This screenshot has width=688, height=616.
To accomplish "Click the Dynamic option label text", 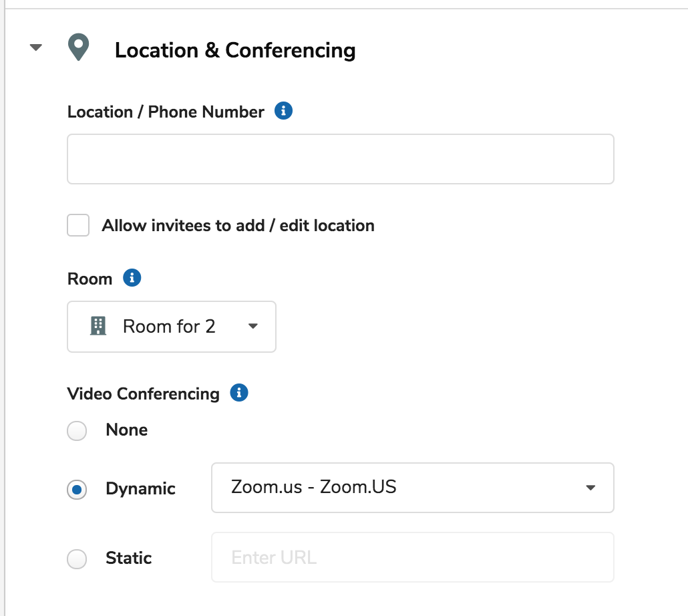I will tap(140, 489).
